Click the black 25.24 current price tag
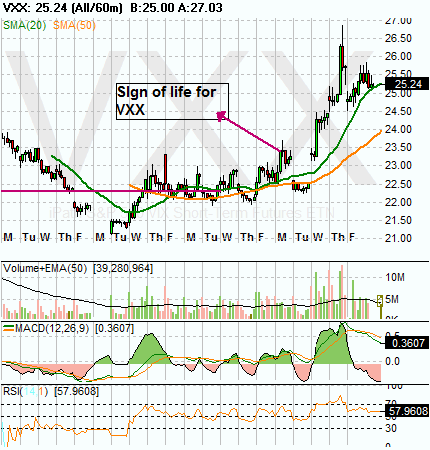 [407, 84]
